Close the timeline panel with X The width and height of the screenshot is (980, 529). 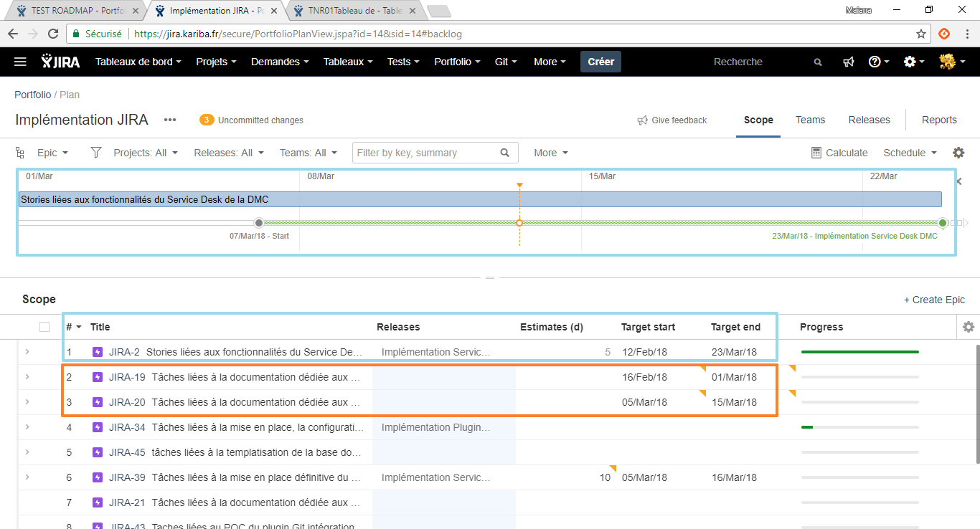959,181
